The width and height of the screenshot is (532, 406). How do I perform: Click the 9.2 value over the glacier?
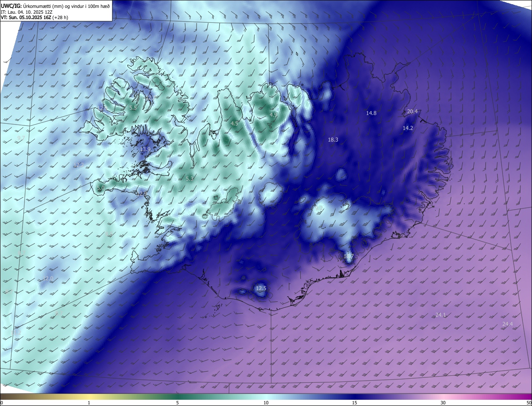[319, 207]
